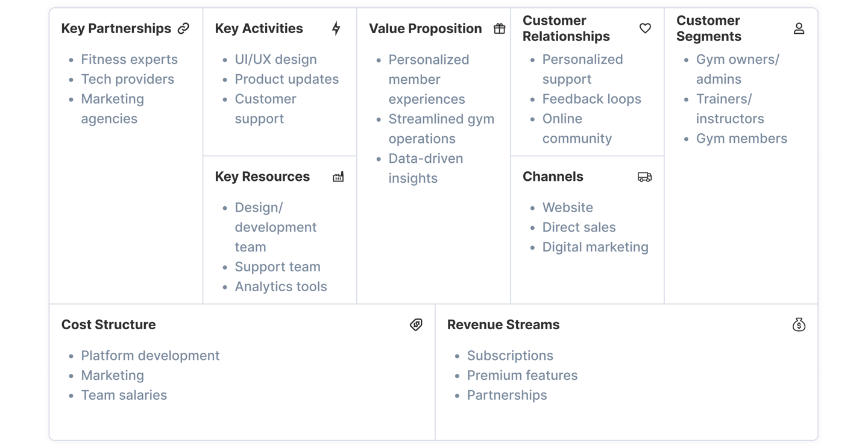The height and width of the screenshot is (448, 868).
Task: Click the price tag icon in Cost Structure
Action: pos(416,324)
